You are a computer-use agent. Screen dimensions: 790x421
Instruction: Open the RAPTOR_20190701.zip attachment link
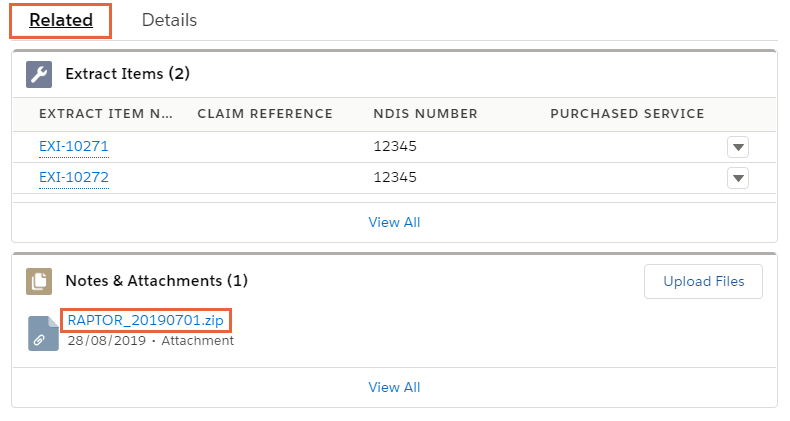[x=146, y=320]
